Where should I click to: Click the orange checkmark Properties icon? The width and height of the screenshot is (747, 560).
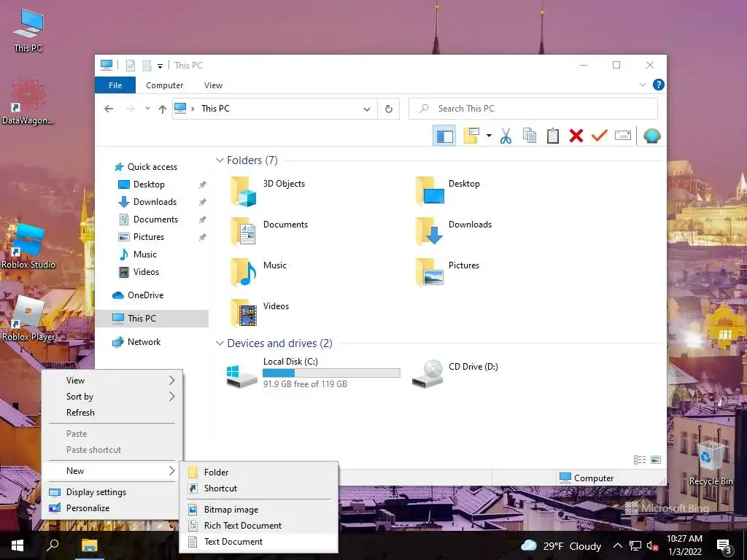(600, 136)
